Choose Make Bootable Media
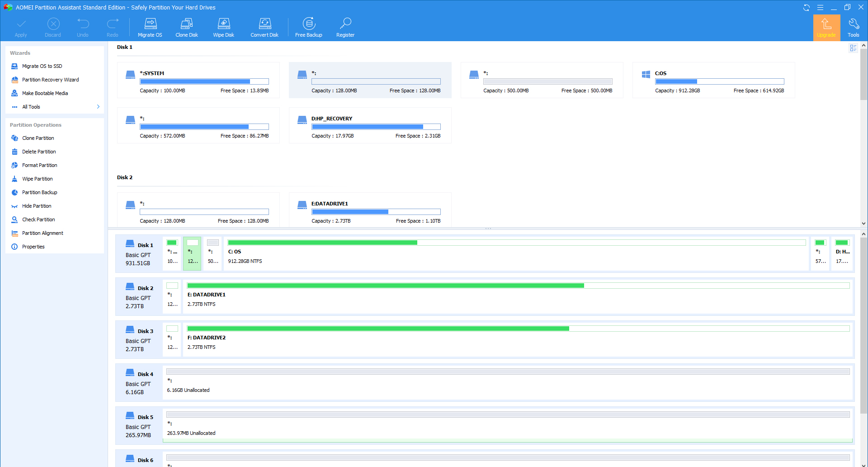 click(54, 93)
